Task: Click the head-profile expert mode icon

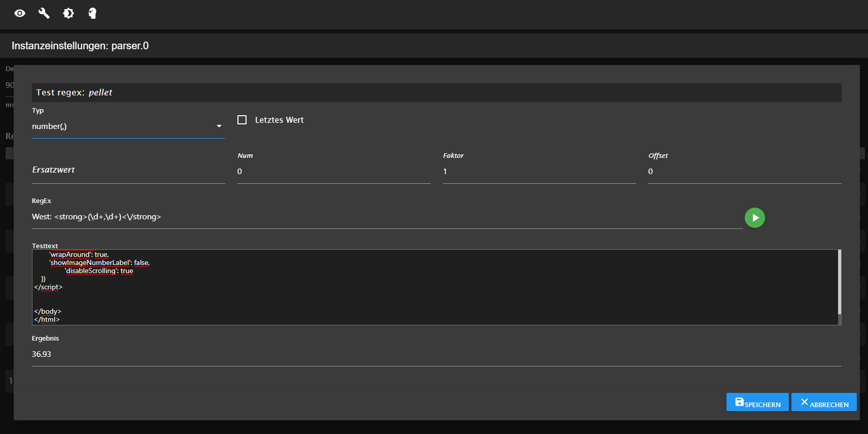Action: pos(92,13)
